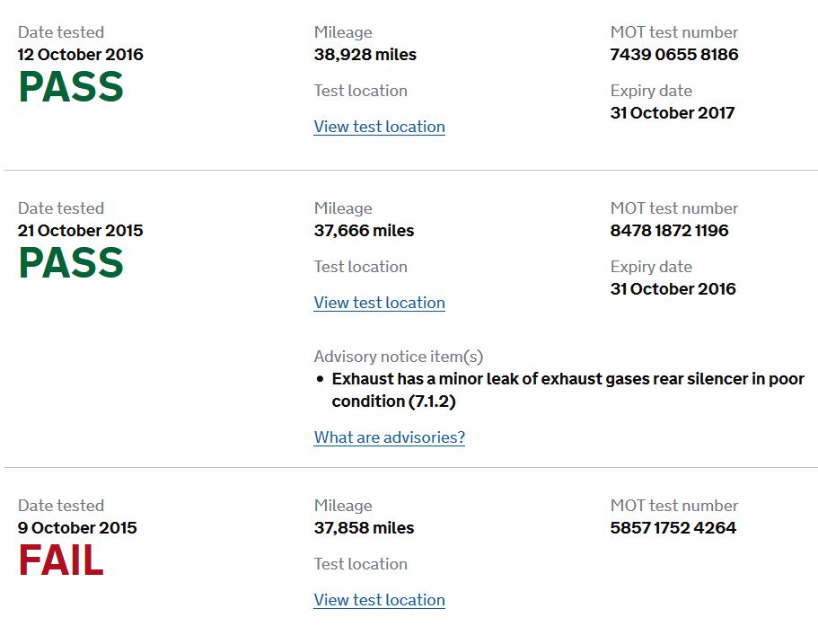Viewport: 818px width, 644px height.
Task: Open View test location for 21 October 2015 test
Action: [379, 303]
